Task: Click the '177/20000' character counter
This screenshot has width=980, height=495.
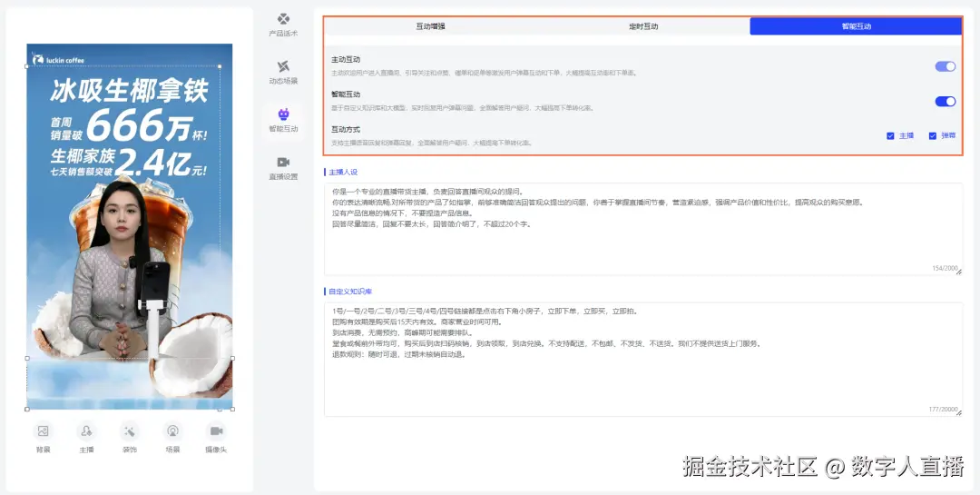Action: click(943, 410)
